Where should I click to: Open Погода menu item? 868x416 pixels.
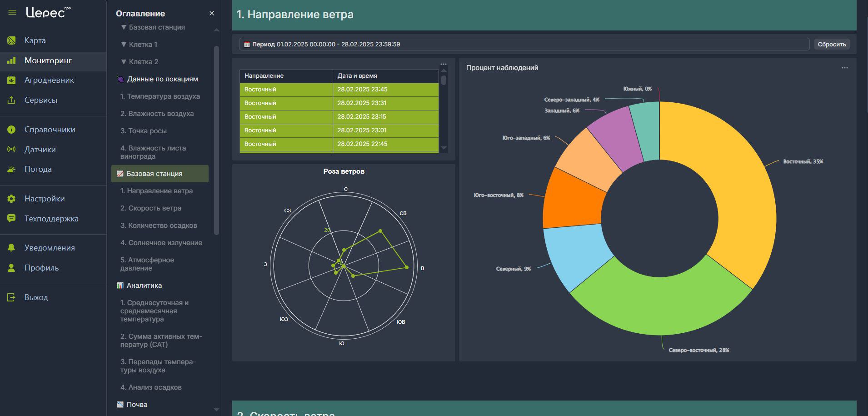click(38, 169)
